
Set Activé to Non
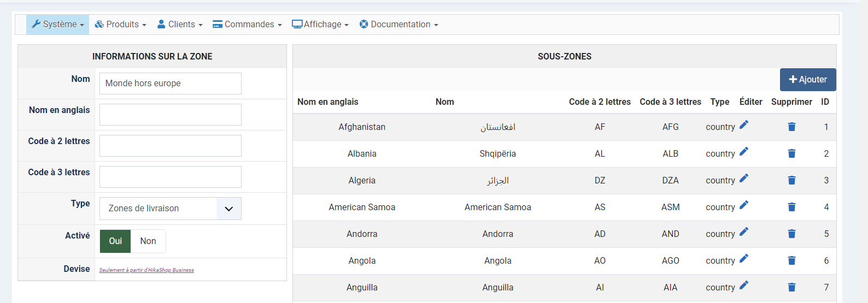(148, 241)
